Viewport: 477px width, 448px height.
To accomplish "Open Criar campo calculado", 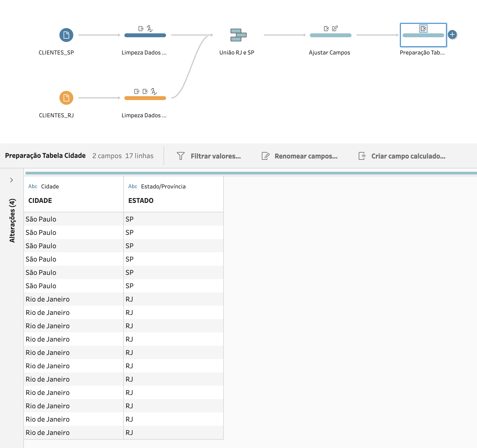I will [408, 156].
